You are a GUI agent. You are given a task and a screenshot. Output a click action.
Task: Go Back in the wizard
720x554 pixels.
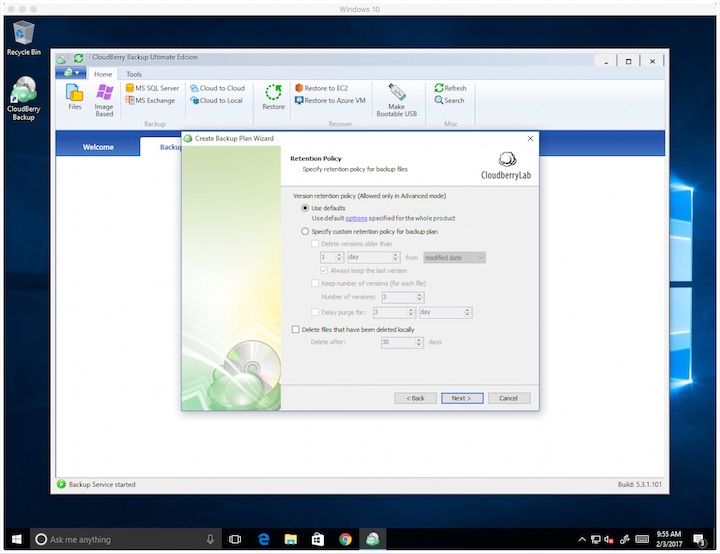coord(415,398)
